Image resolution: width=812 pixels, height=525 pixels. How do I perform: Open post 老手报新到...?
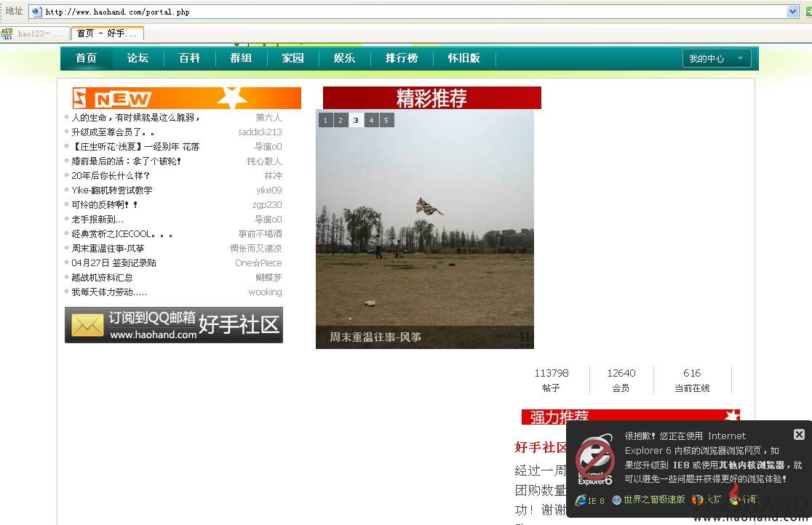coord(98,219)
